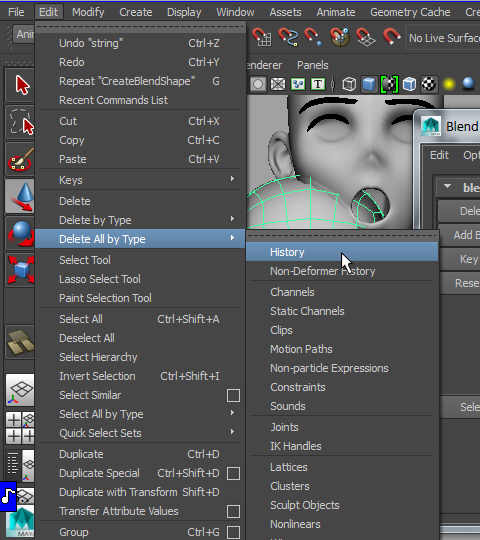Open the Anim menu set dropdown
The width and height of the screenshot is (480, 540).
point(23,34)
